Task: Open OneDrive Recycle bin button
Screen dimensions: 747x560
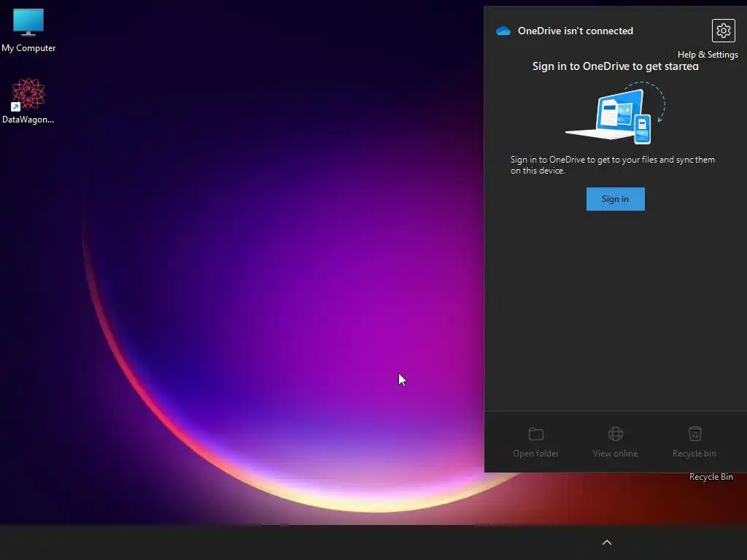Action: 694,443
